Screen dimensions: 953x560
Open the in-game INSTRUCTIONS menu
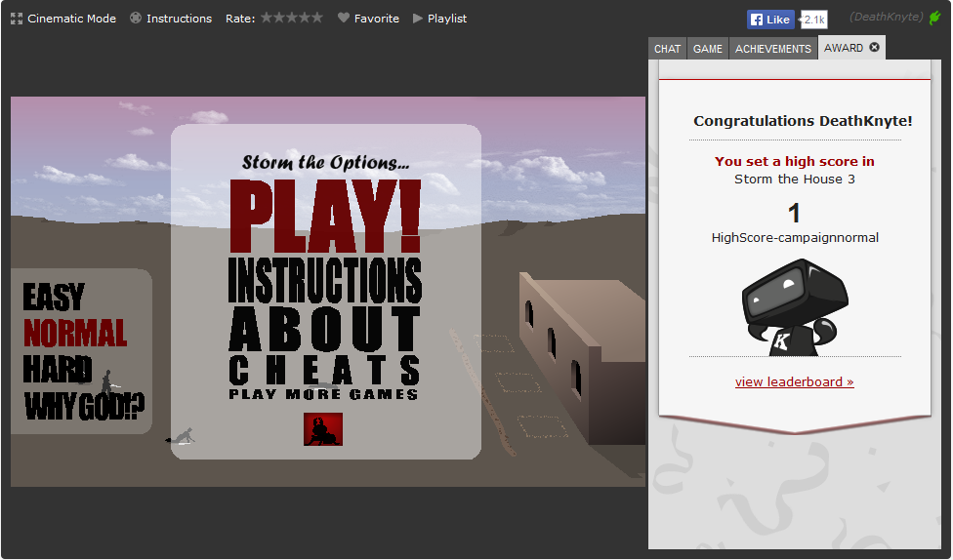click(325, 280)
